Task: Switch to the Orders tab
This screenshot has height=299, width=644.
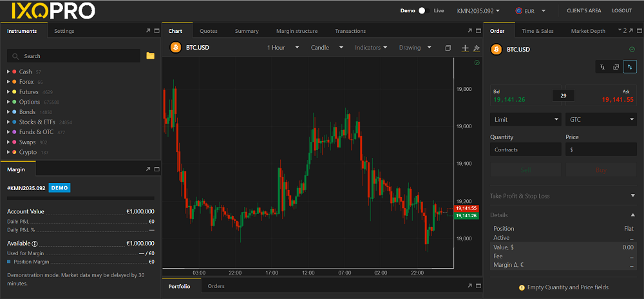Action: pyautogui.click(x=216, y=286)
